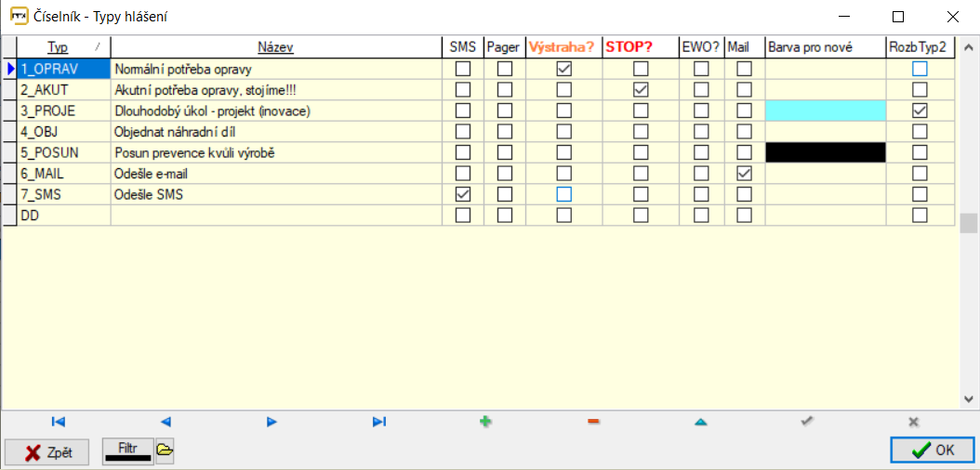
Task: Toggle STOP checkbox for 2_AKUT
Action: coord(641,90)
